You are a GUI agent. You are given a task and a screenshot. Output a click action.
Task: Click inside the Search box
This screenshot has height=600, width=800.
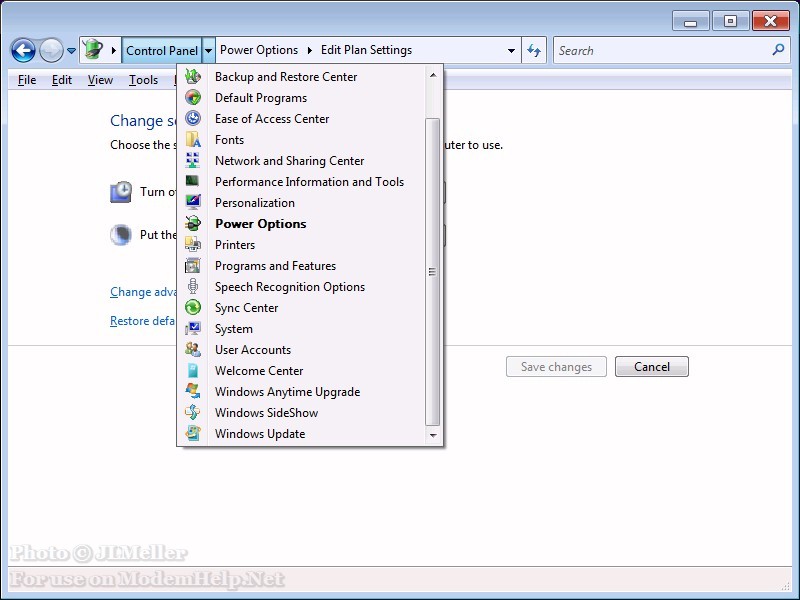click(663, 51)
